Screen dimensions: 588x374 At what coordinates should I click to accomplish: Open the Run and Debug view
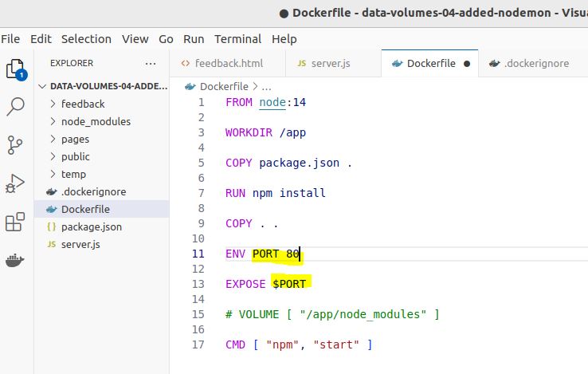coord(15,183)
